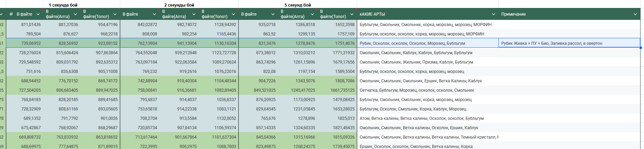The image size is (644, 149).
Task: Select note cell 'Рубик Живка + ПУ + Био'
Action: coord(569,43)
